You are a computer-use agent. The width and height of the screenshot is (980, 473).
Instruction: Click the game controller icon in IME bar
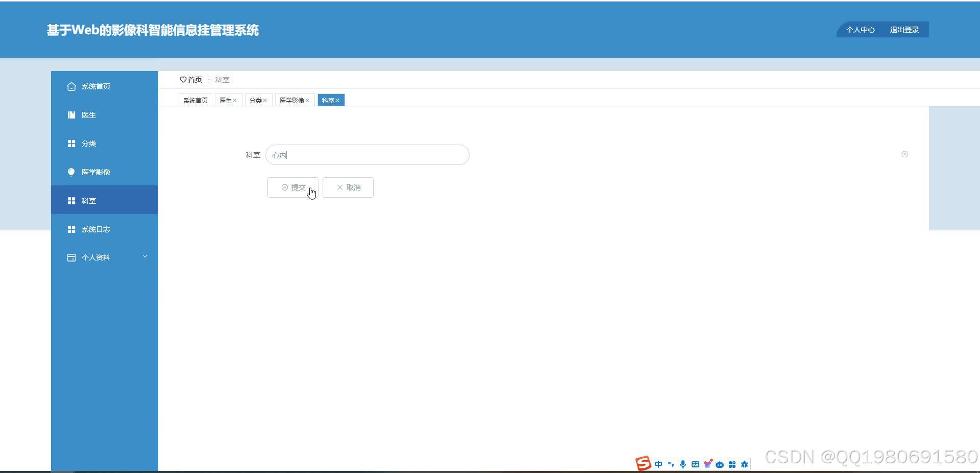tap(720, 465)
